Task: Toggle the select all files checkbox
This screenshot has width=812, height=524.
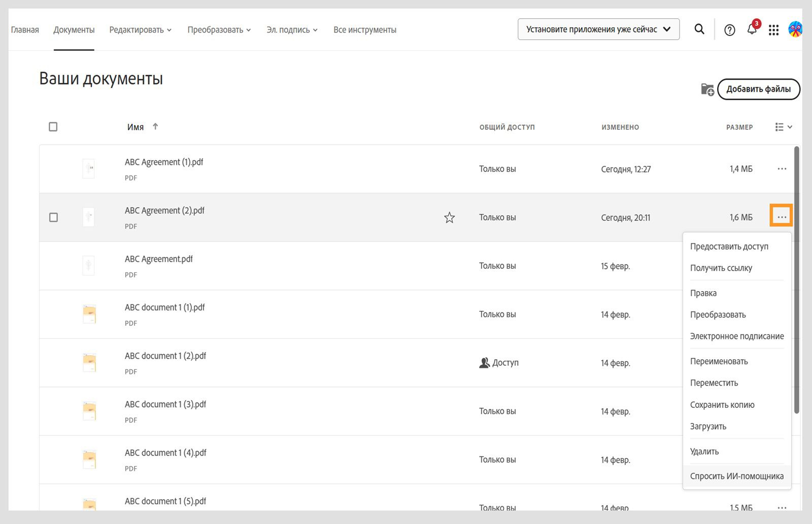Action: pyautogui.click(x=53, y=127)
